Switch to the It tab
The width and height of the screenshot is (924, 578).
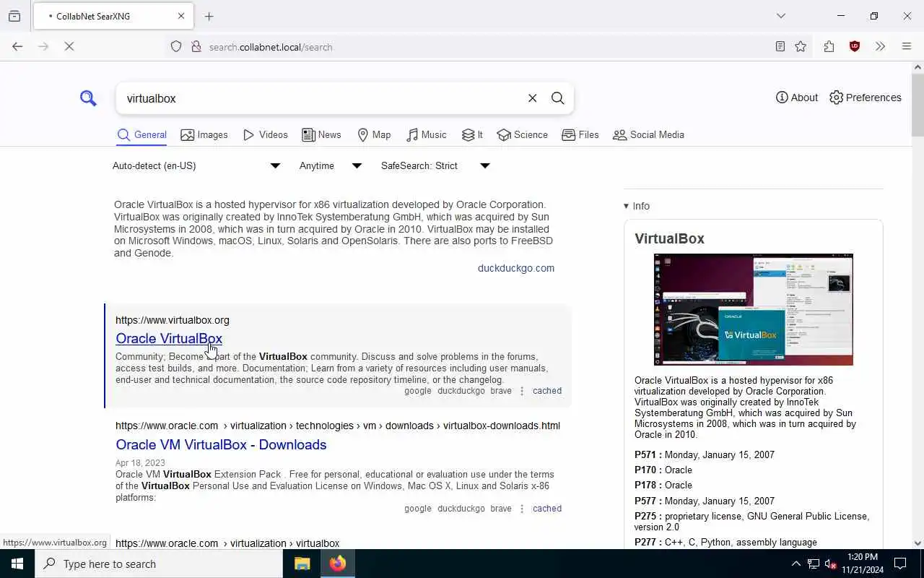pyautogui.click(x=472, y=135)
